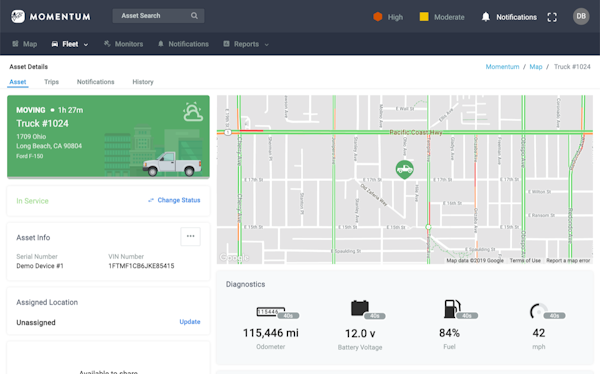
Task: Click the Monitors nav icon
Action: click(x=107, y=44)
